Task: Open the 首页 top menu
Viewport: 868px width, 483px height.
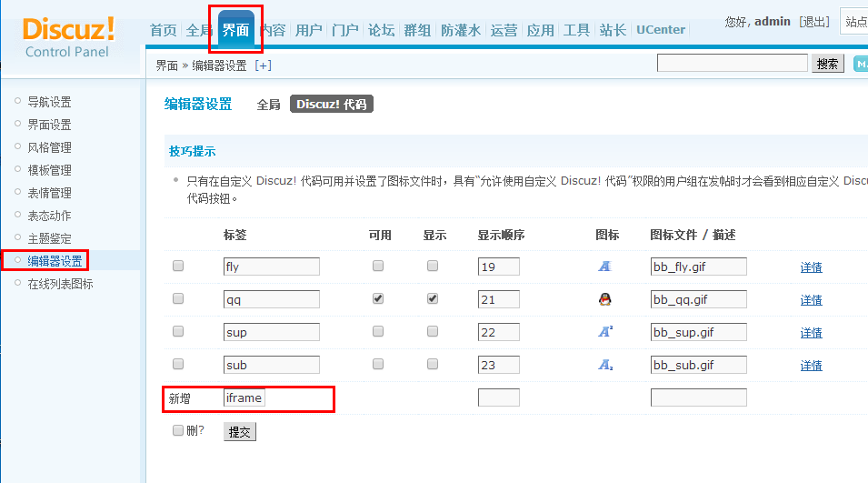Action: (164, 30)
